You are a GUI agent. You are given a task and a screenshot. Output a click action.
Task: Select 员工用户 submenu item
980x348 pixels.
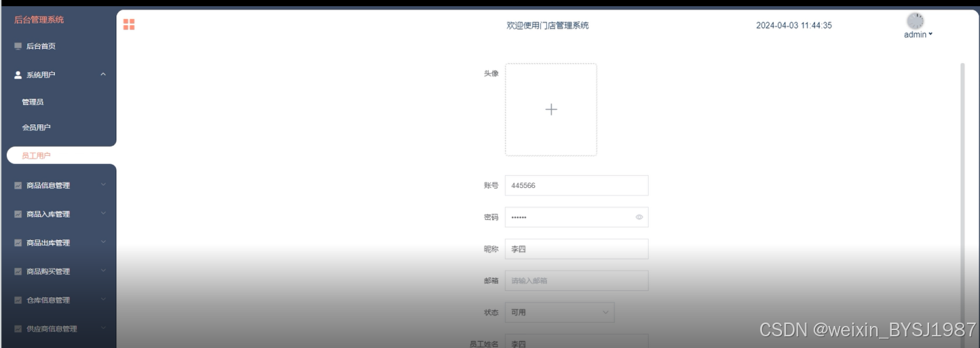pyautogui.click(x=61, y=156)
